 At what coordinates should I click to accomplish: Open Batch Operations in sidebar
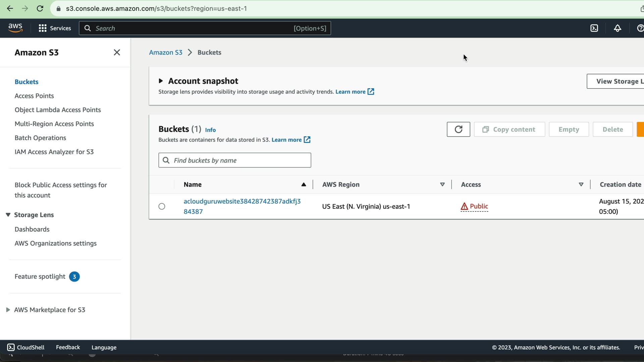pos(40,138)
